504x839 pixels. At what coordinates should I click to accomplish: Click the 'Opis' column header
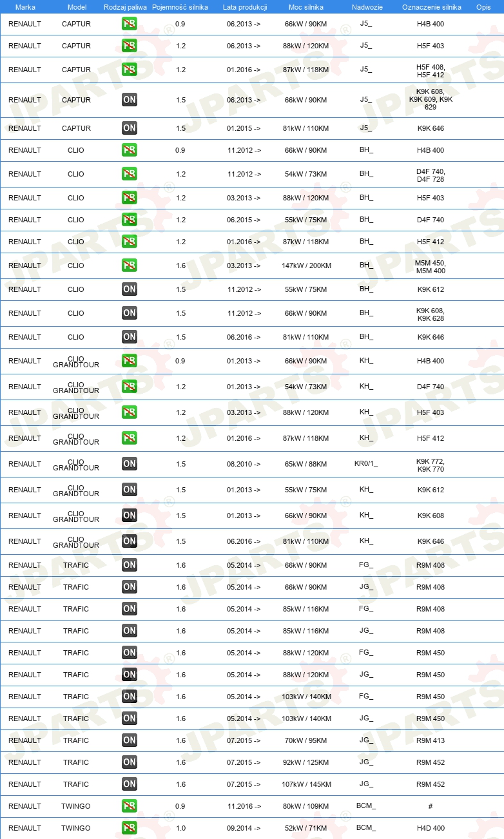pyautogui.click(x=483, y=7)
